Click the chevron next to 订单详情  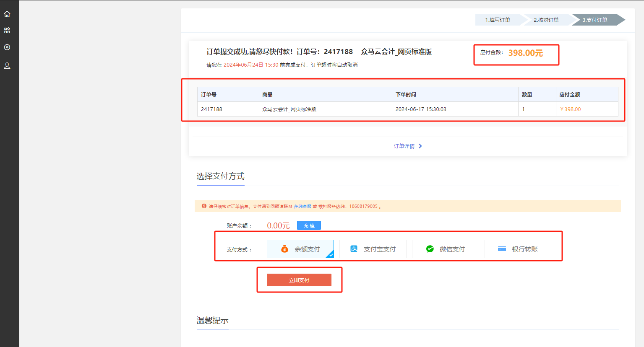pos(420,146)
